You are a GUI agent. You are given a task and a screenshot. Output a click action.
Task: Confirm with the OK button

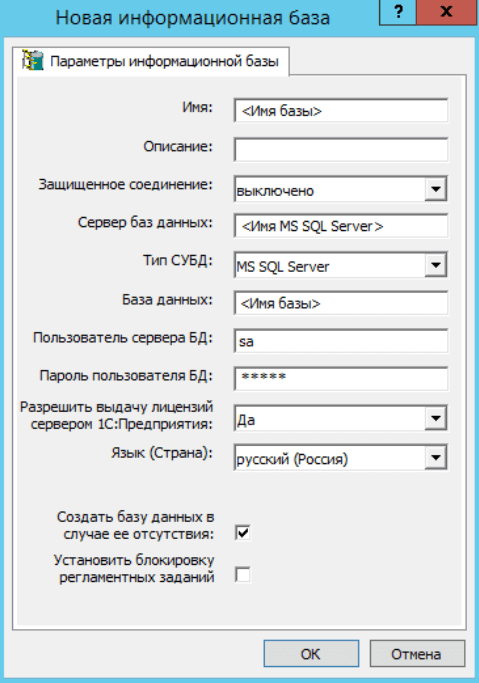(x=311, y=654)
